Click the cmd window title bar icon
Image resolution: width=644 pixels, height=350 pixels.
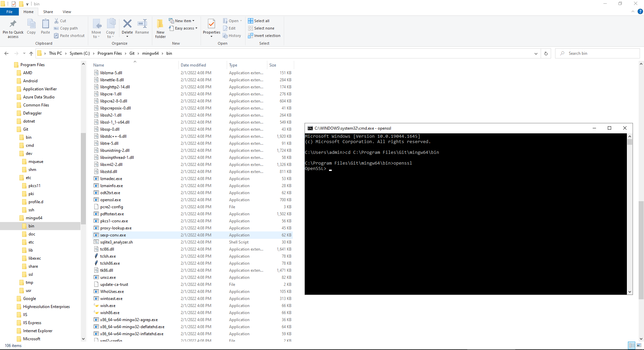[310, 128]
